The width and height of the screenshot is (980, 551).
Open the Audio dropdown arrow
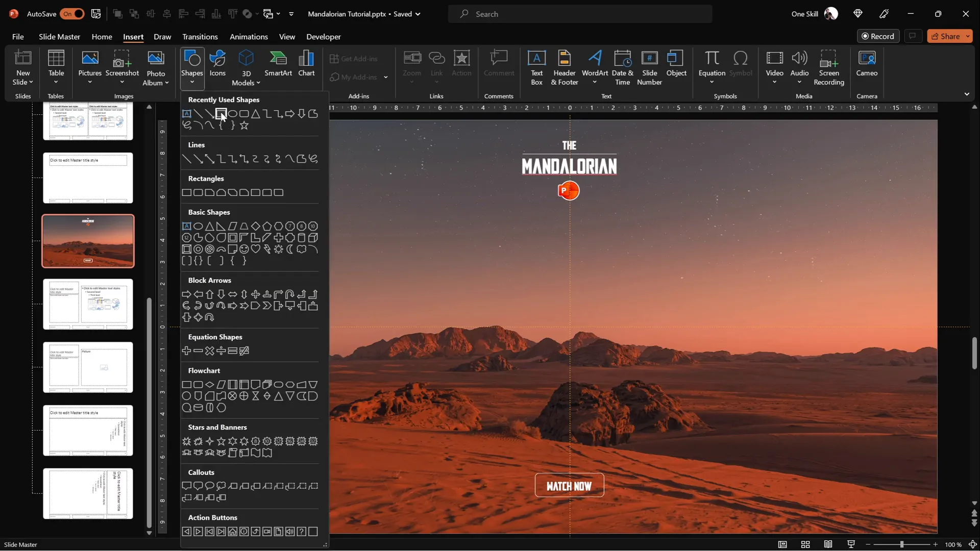pyautogui.click(x=799, y=82)
